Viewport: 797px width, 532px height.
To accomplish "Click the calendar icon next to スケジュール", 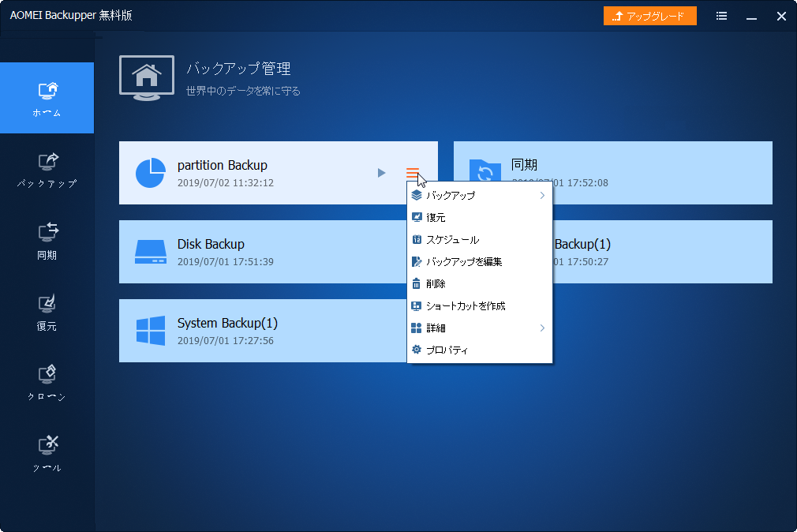I will coord(417,239).
